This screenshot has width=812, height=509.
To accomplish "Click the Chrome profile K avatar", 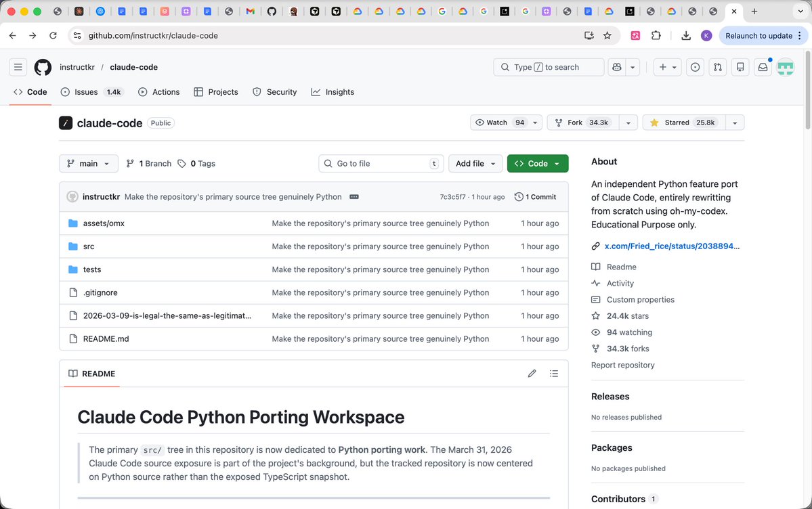I will [x=706, y=36].
